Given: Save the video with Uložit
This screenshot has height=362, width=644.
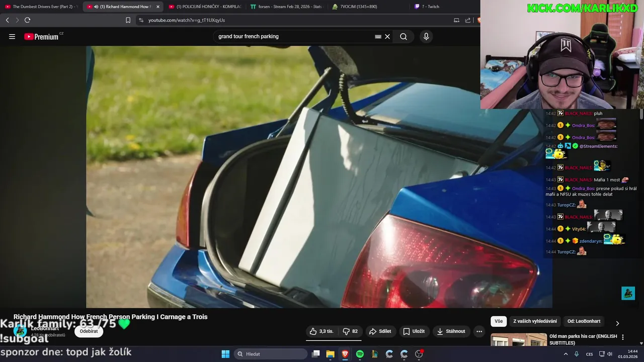Looking at the screenshot, I should [x=414, y=331].
